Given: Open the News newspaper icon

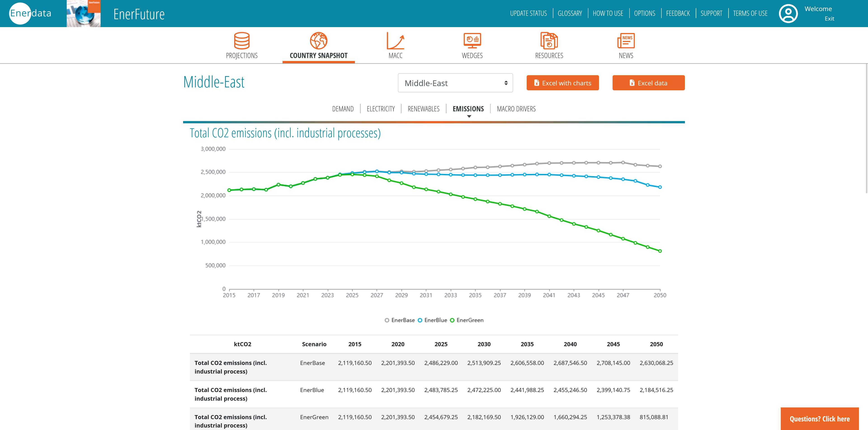Looking at the screenshot, I should pos(626,41).
